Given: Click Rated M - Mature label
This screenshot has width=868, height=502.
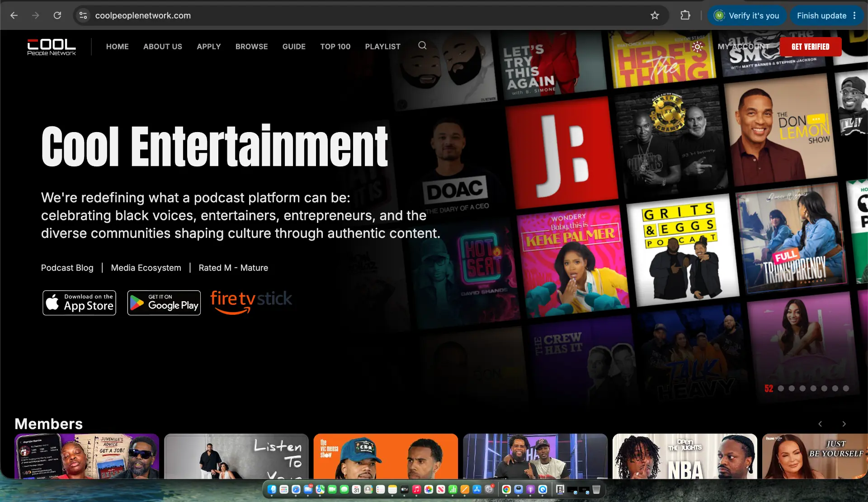Looking at the screenshot, I should (x=233, y=268).
